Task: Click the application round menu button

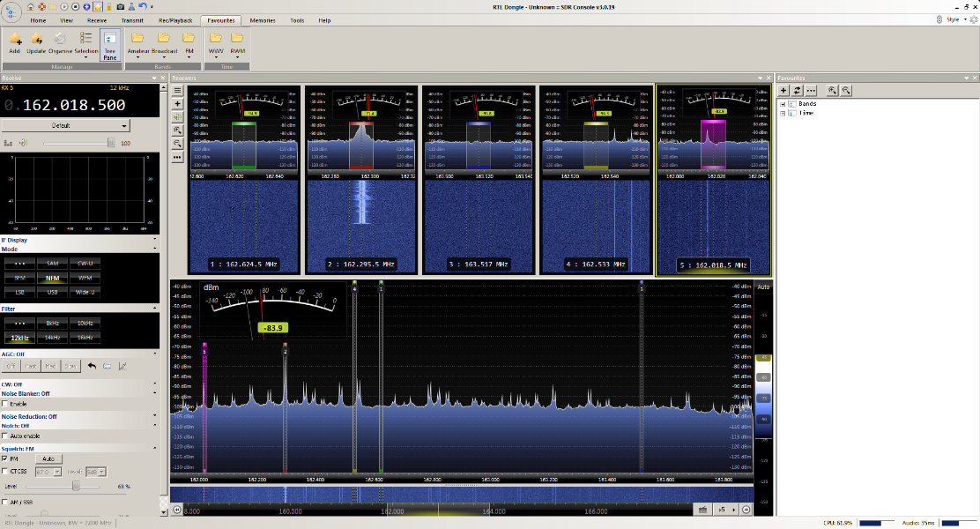Action: [x=11, y=11]
